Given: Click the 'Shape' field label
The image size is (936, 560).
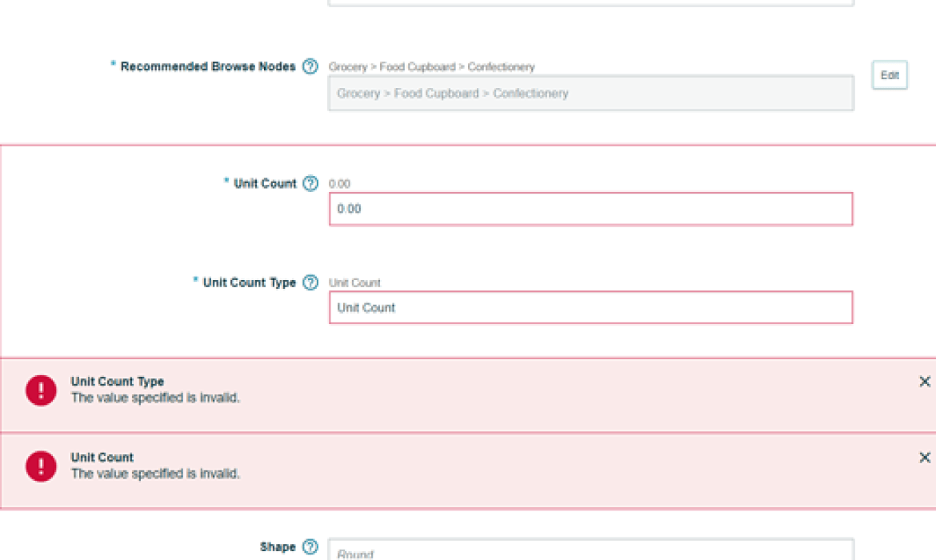Looking at the screenshot, I should pos(278,547).
